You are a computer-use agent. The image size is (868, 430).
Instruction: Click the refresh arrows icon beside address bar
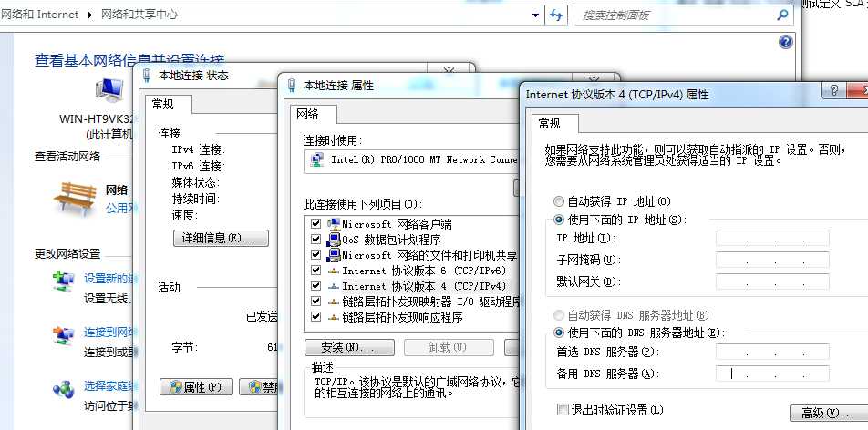[x=556, y=15]
